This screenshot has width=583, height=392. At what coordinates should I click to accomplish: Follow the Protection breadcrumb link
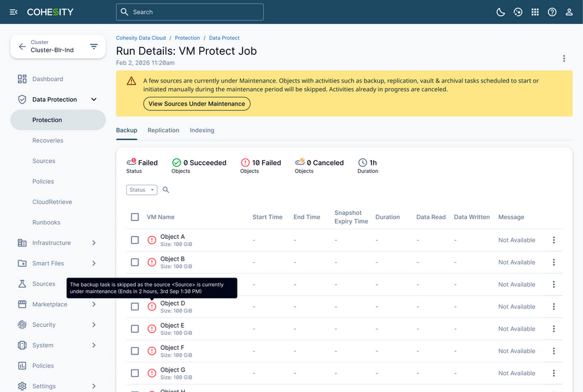tap(187, 38)
